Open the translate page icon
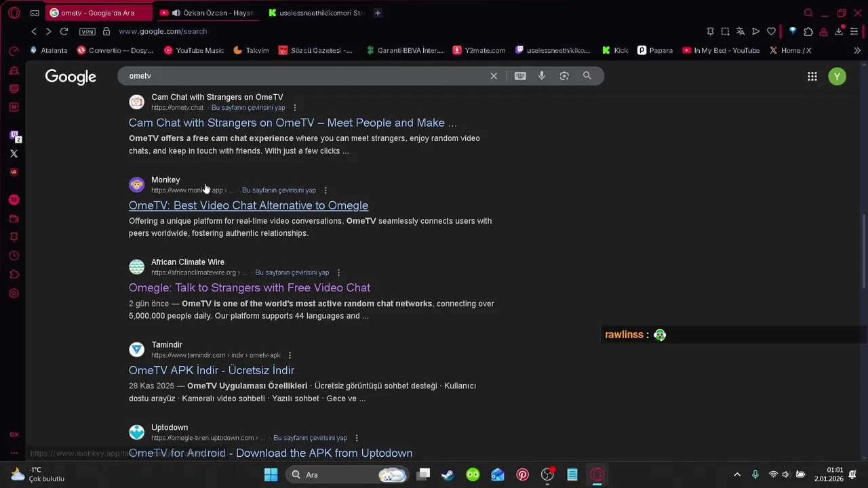868x488 pixels. pos(741,31)
